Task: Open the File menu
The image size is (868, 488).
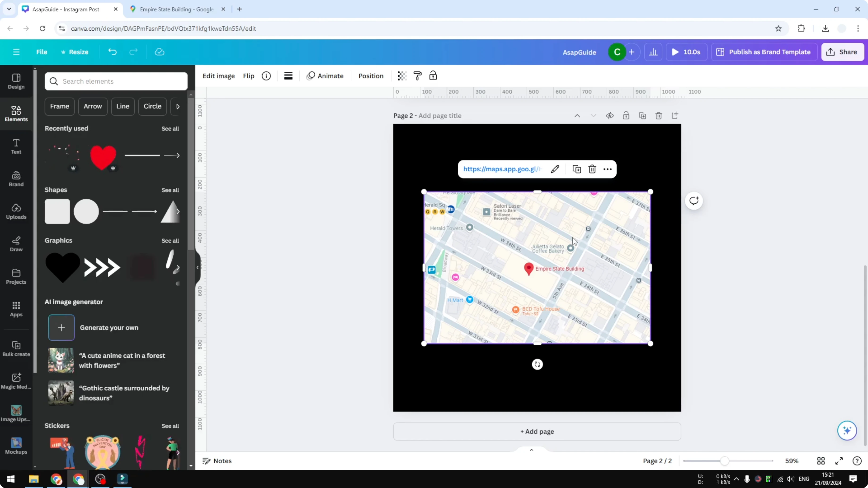Action: pos(42,52)
